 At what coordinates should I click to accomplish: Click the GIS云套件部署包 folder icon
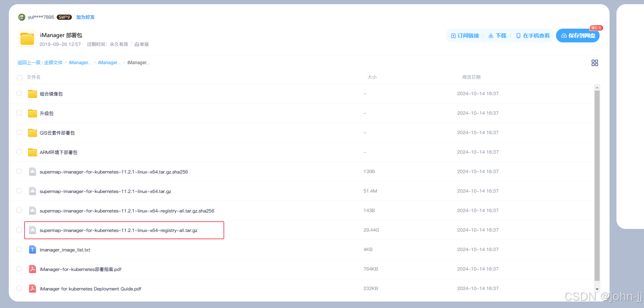tap(33, 133)
